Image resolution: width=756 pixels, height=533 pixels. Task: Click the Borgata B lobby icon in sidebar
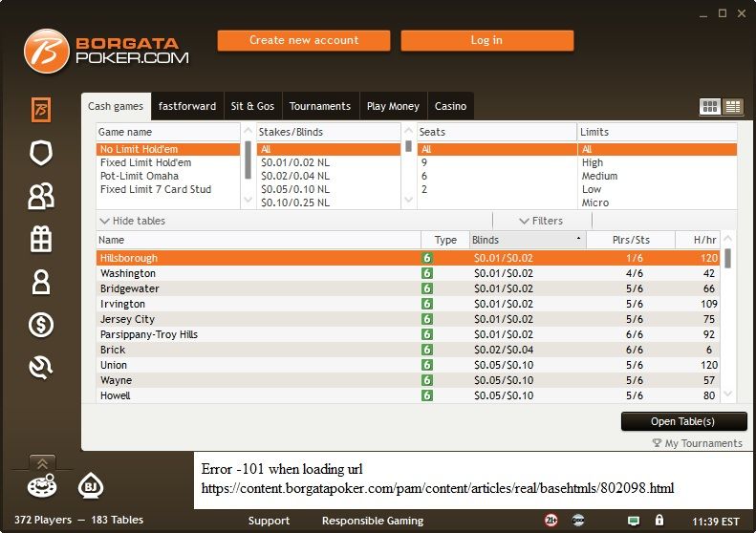(41, 110)
